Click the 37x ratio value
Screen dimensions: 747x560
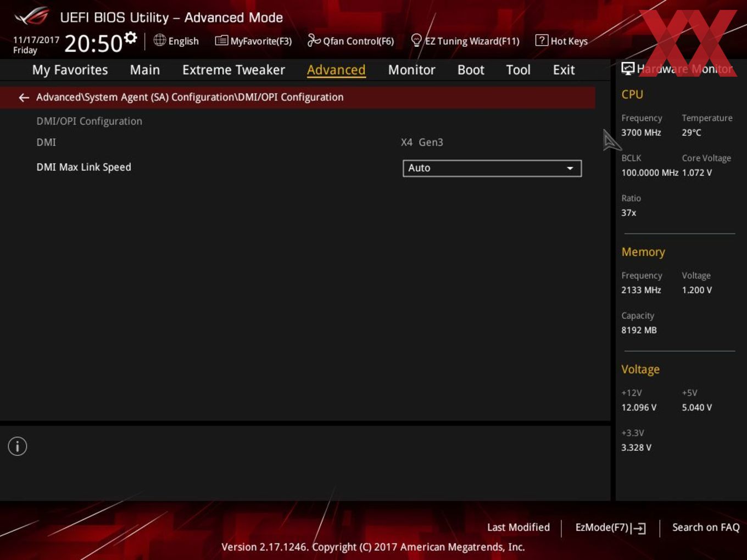click(628, 212)
